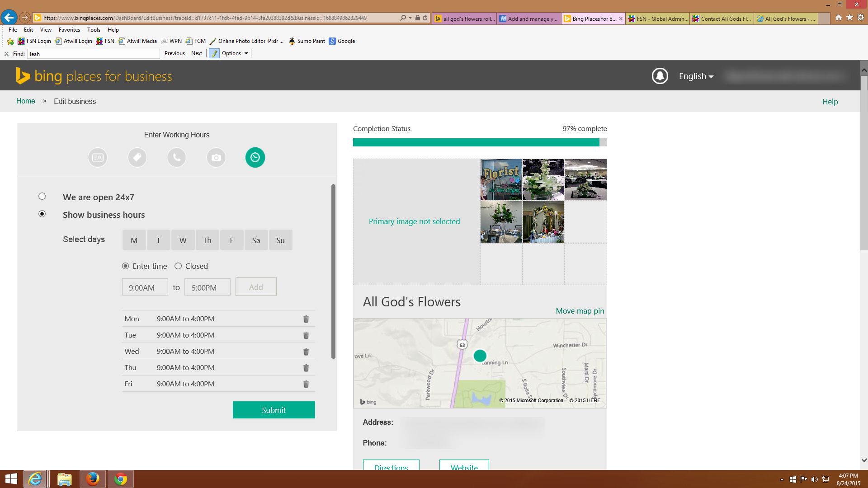Toggle the Sa day button
The image size is (868, 488).
[x=256, y=240]
